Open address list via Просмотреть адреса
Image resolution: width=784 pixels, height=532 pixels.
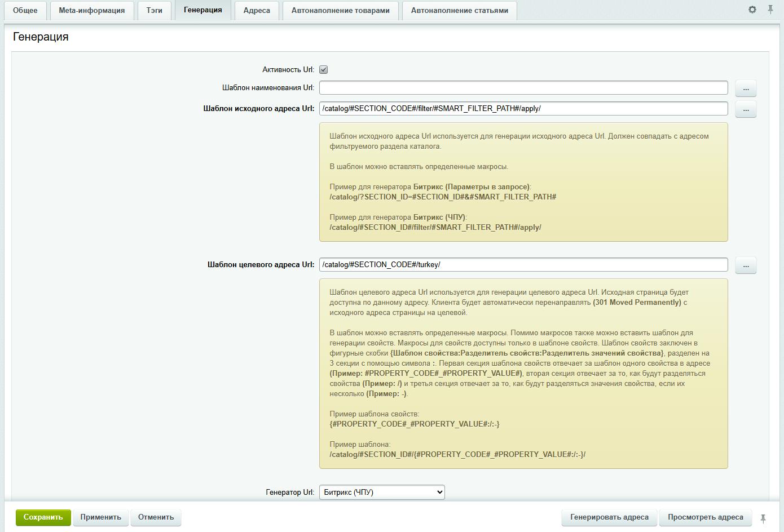tap(706, 517)
